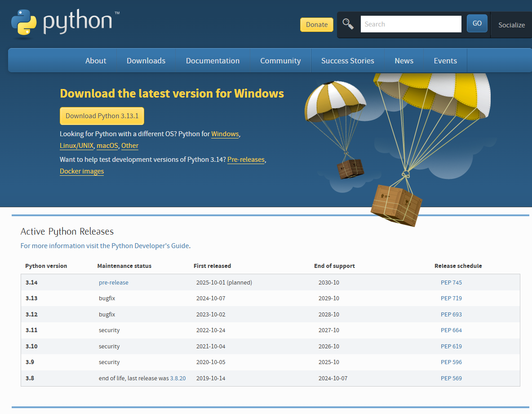Click the 2021-10-04 release date
This screenshot has width=532, height=414.
[x=211, y=346]
